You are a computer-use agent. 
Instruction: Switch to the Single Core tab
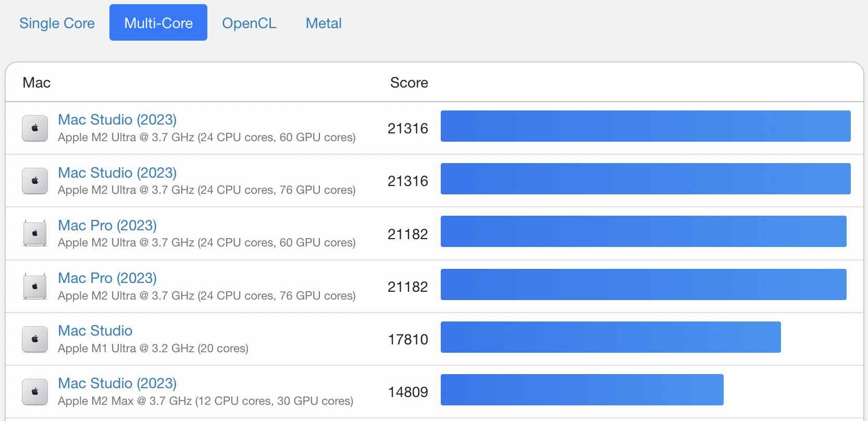click(x=57, y=23)
